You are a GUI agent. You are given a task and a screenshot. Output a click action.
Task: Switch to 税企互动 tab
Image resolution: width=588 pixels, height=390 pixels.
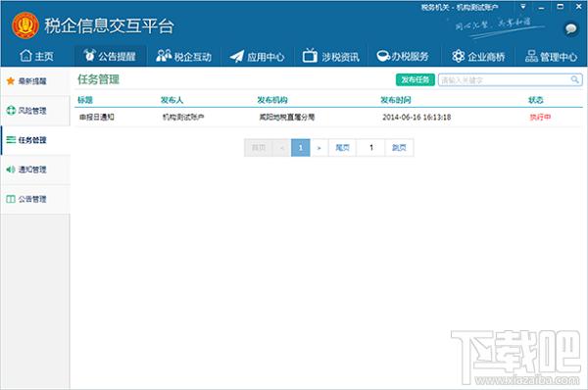(184, 56)
